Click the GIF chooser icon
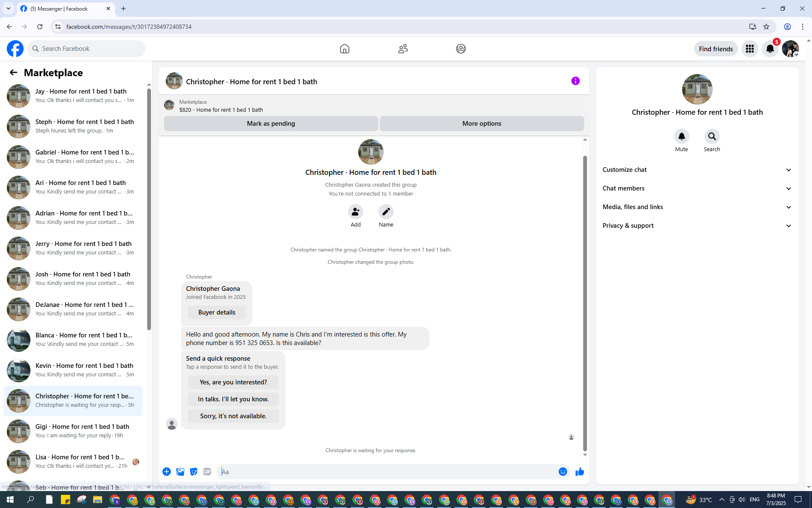The height and width of the screenshot is (508, 812). 207,472
